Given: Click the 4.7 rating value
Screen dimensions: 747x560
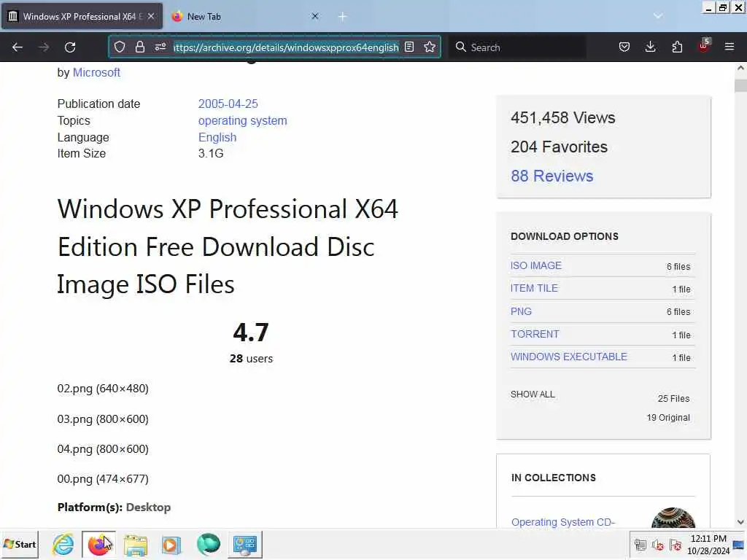Looking at the screenshot, I should pos(251,332).
